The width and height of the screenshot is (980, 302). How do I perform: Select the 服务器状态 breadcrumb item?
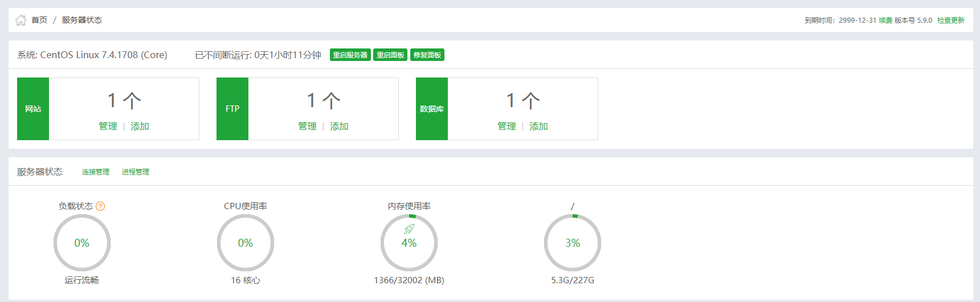pyautogui.click(x=82, y=20)
